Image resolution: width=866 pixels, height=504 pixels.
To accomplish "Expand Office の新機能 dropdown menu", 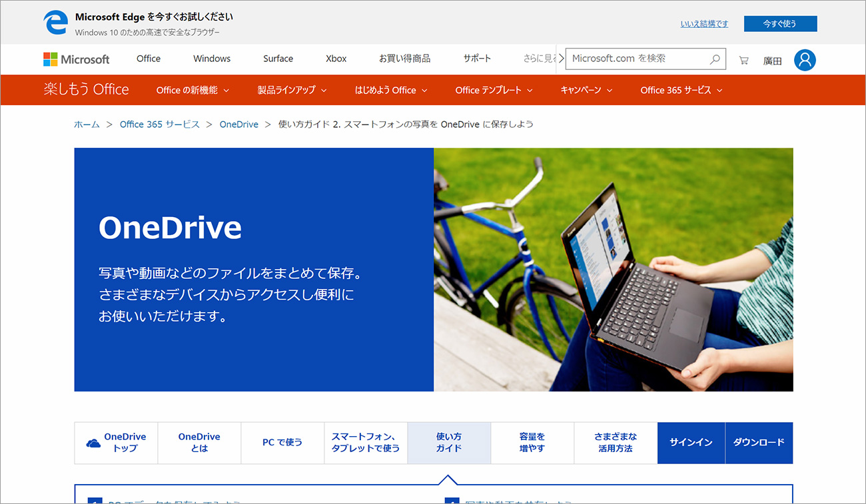I will coord(193,91).
